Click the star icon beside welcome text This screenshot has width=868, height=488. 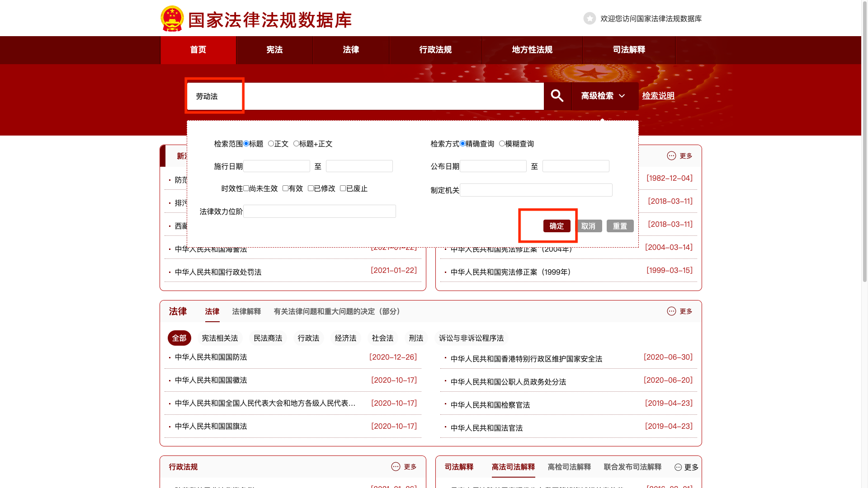[x=590, y=19]
